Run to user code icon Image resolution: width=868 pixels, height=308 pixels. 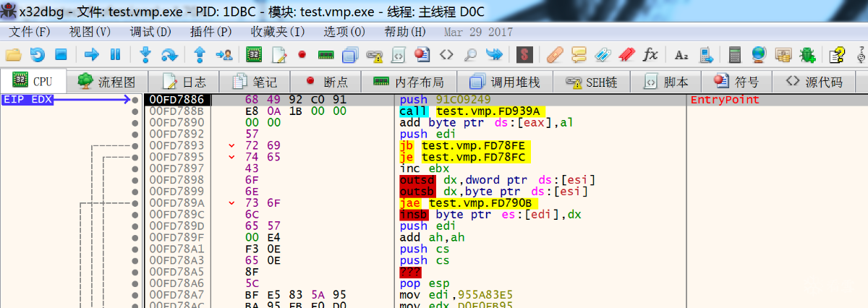pyautogui.click(x=224, y=54)
